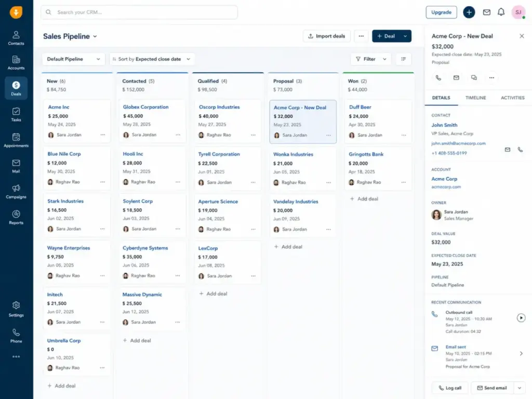The image size is (532, 399).
Task: Open Default Pipeline dropdown
Action: click(73, 59)
